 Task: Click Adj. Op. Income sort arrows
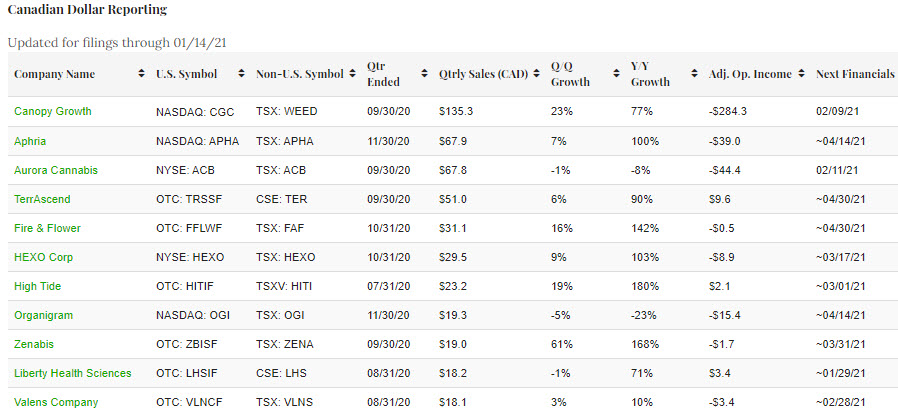pyautogui.click(x=800, y=75)
